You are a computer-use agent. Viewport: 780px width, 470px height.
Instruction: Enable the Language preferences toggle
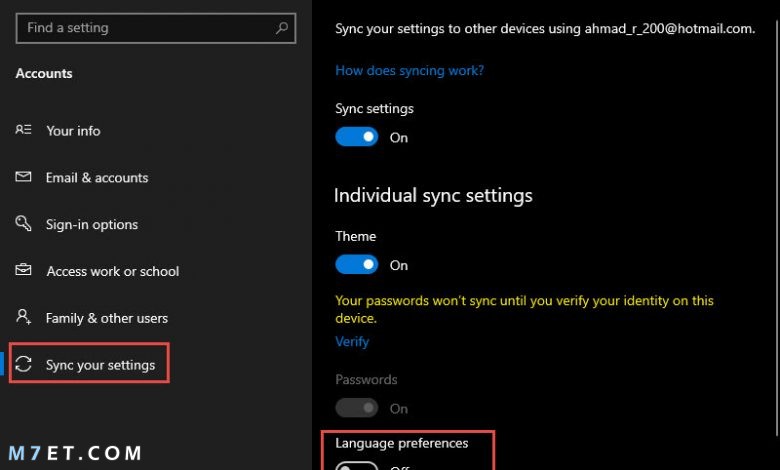357,466
